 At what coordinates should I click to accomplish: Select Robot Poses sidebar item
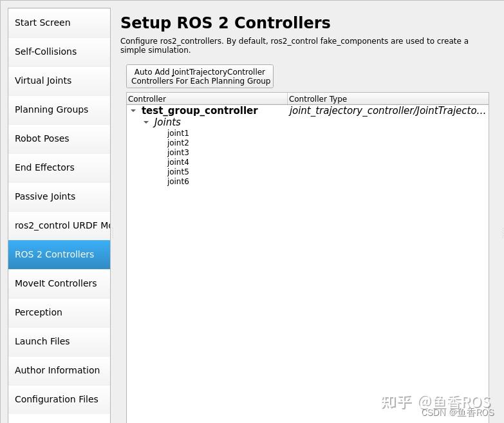59,138
